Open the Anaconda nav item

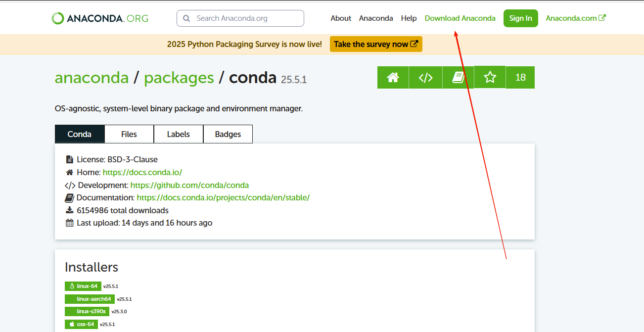tap(376, 18)
